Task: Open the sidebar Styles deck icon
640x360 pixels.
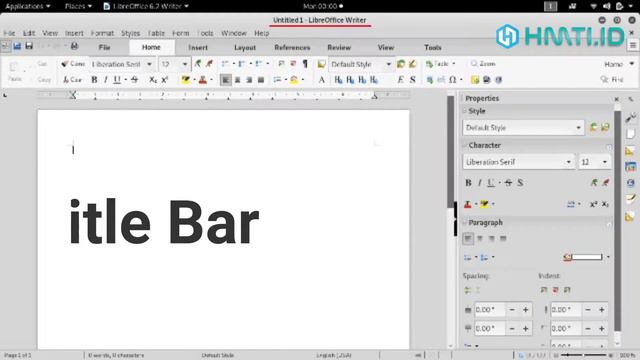Action: [630, 151]
